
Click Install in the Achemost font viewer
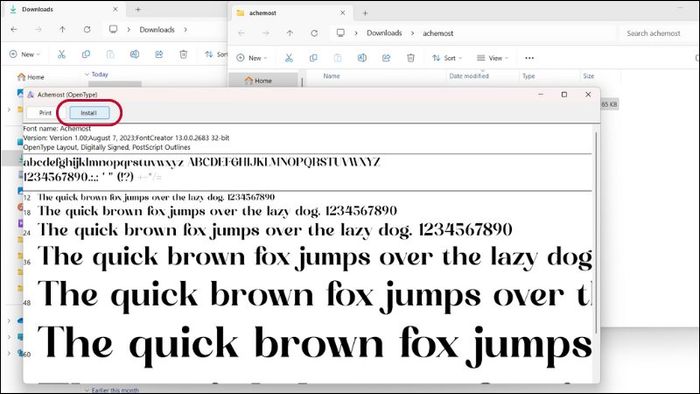click(89, 113)
